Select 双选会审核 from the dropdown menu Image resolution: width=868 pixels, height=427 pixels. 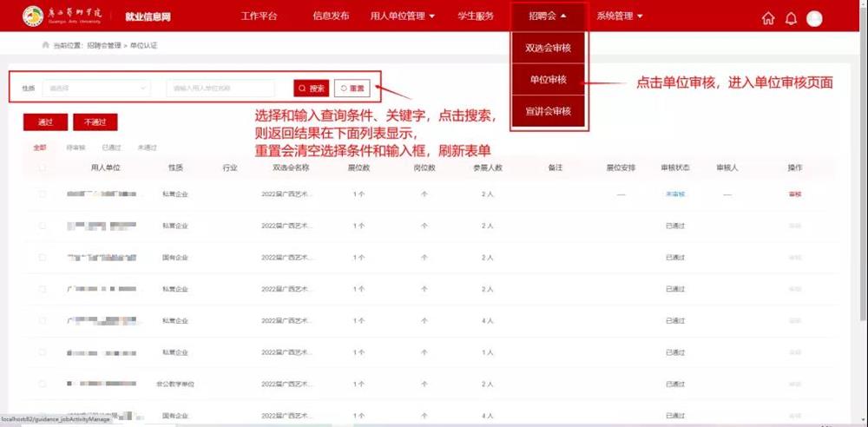(549, 48)
